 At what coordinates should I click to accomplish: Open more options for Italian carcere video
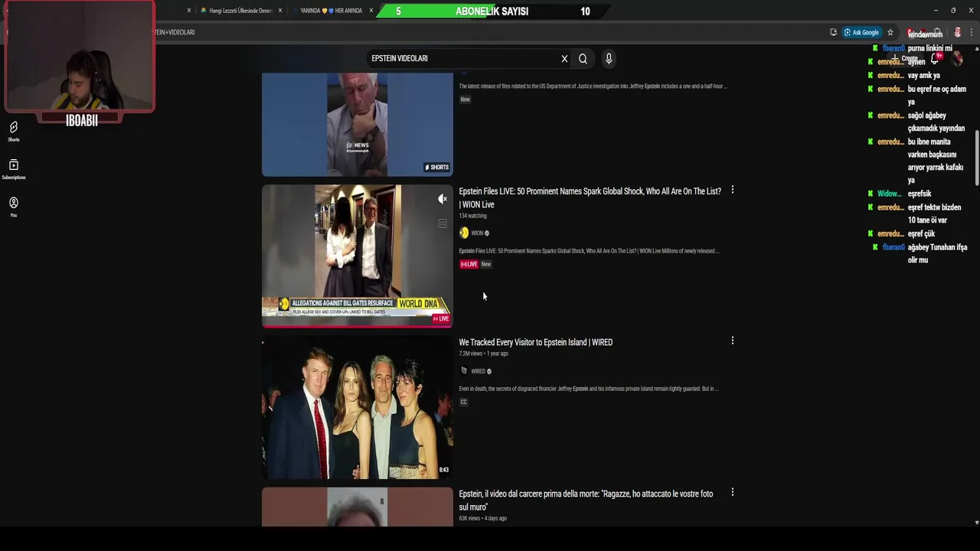(732, 492)
